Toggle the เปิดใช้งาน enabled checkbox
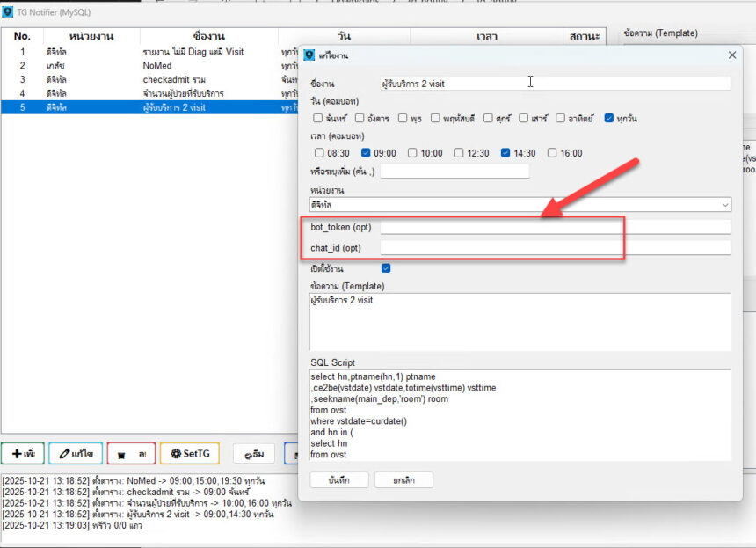 [x=386, y=268]
